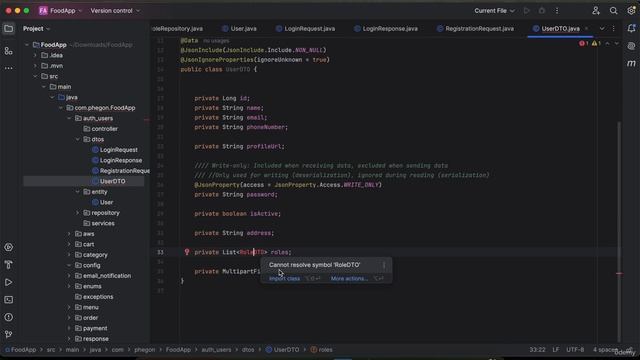The height and width of the screenshot is (360, 640).
Task: Open the Project tool window folder icon
Action: pos(9,29)
